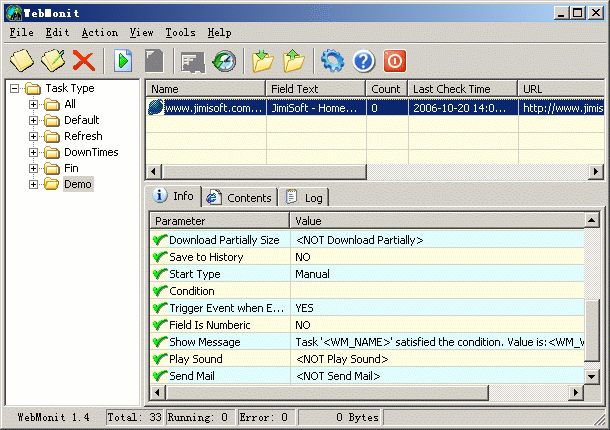Open the Tools menu

coord(180,32)
